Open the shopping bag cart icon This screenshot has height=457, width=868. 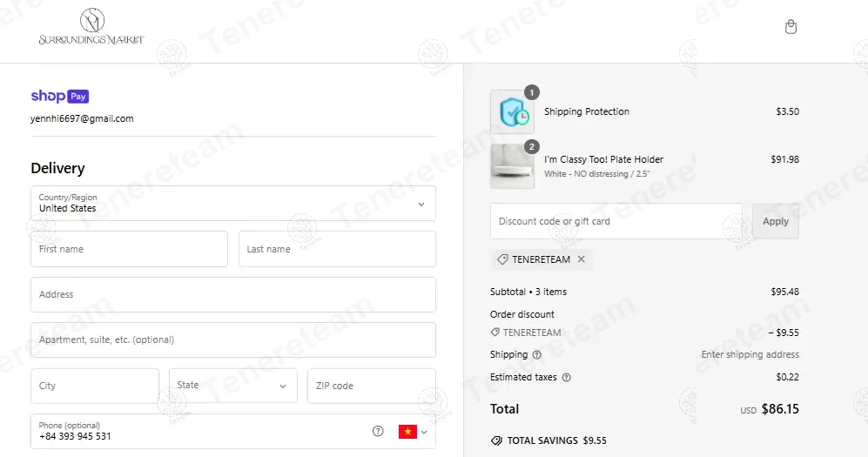[791, 27]
